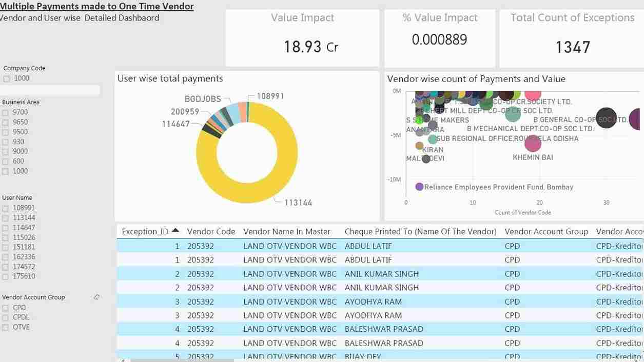Click Vendor Account Group table column header
This screenshot has height=362, width=644.
[546, 232]
